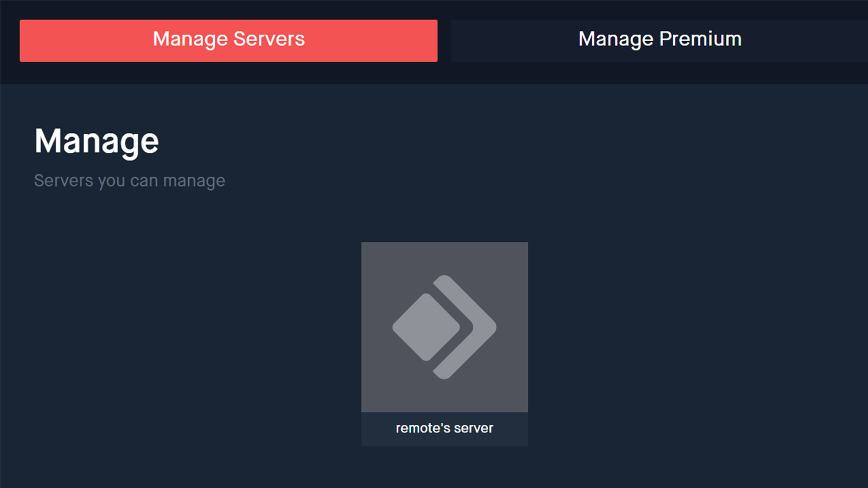
Task: Switch to the Manage Servers tab
Action: pyautogui.click(x=228, y=41)
